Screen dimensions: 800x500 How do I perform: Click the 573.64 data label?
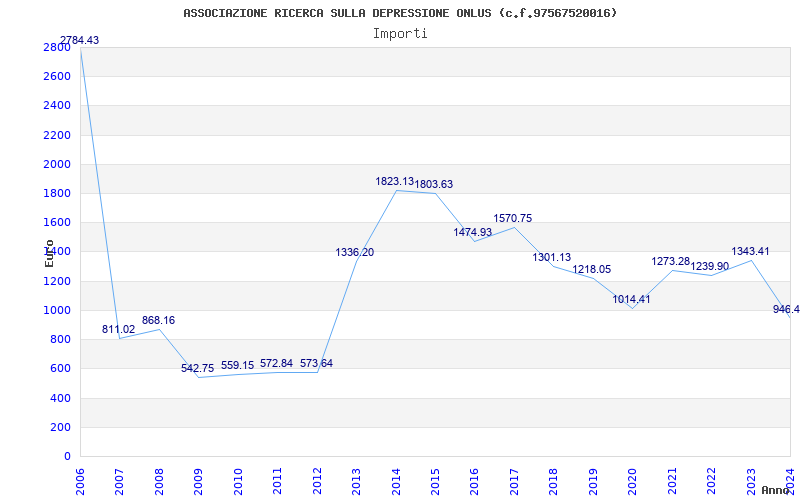coord(316,363)
